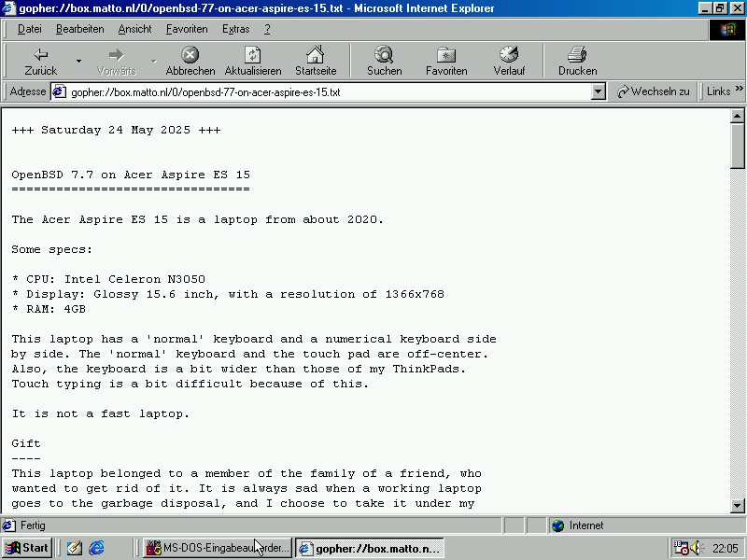Open the Start menu
The height and width of the screenshot is (560, 747).
click(28, 548)
